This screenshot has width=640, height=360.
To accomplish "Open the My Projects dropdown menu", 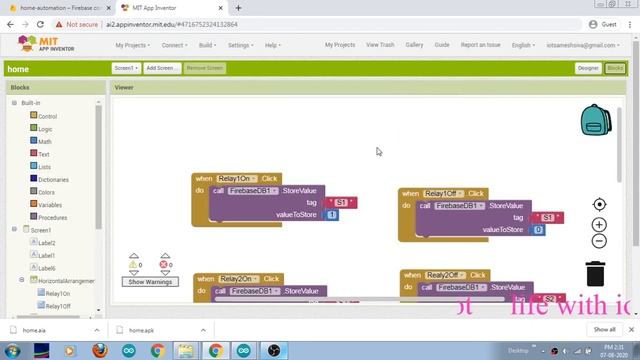I will (x=133, y=45).
